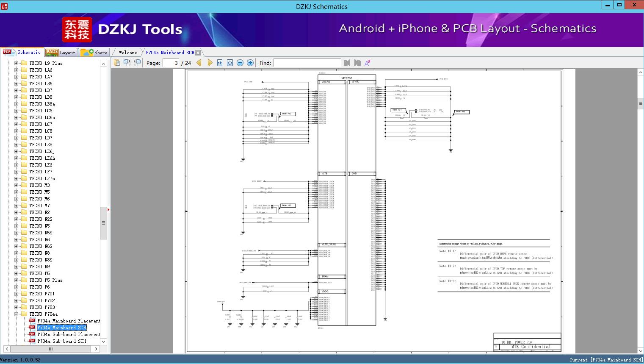Click the tree horizontal scroll right arrow
The image size is (644, 364).
tap(96, 349)
